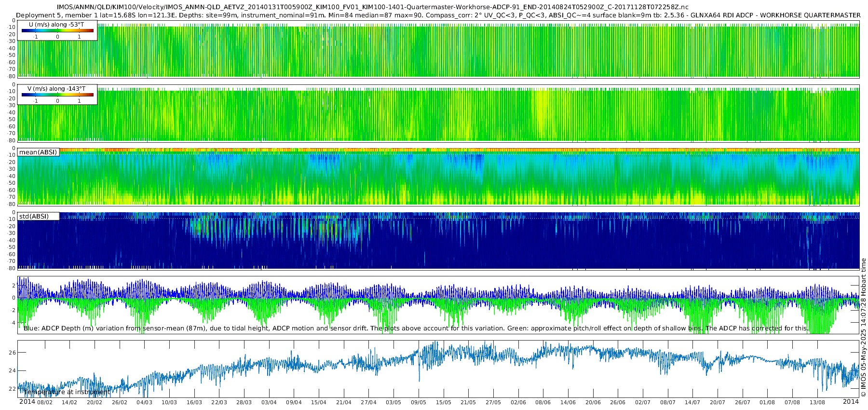Click the 27/05 date tick label
This screenshot has width=868, height=410.
493,402
